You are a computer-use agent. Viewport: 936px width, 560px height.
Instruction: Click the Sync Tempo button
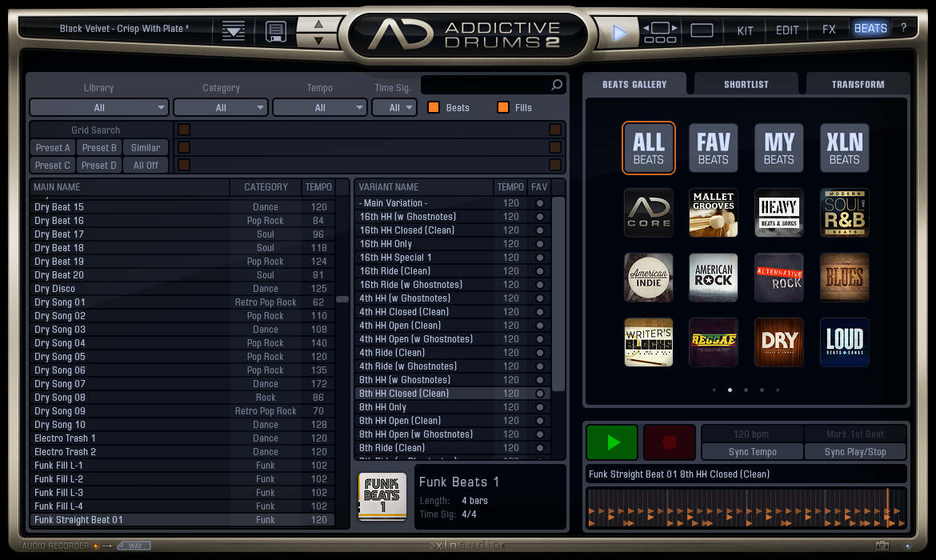pyautogui.click(x=752, y=452)
